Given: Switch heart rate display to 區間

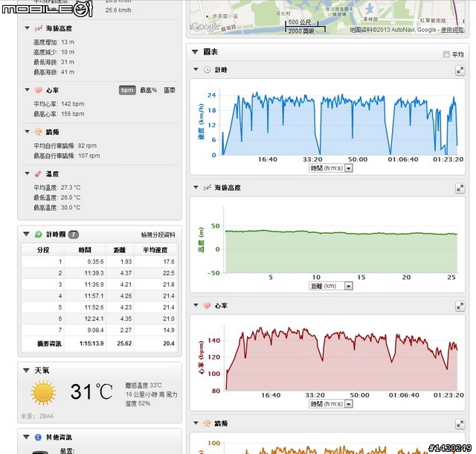Looking at the screenshot, I should click(170, 90).
